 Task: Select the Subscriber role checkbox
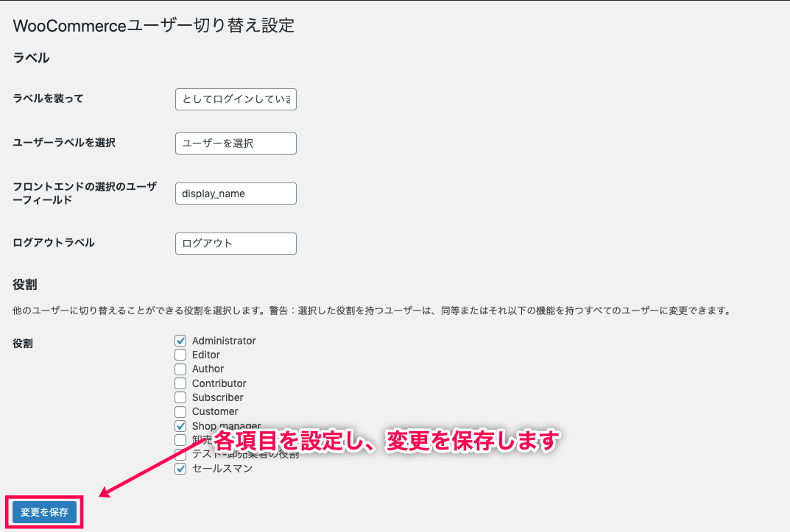pyautogui.click(x=180, y=397)
